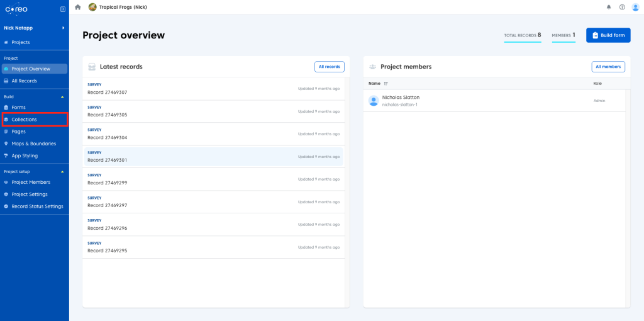The width and height of the screenshot is (644, 321).
Task: Collapse the sidebar with the toggle icon
Action: click(62, 9)
